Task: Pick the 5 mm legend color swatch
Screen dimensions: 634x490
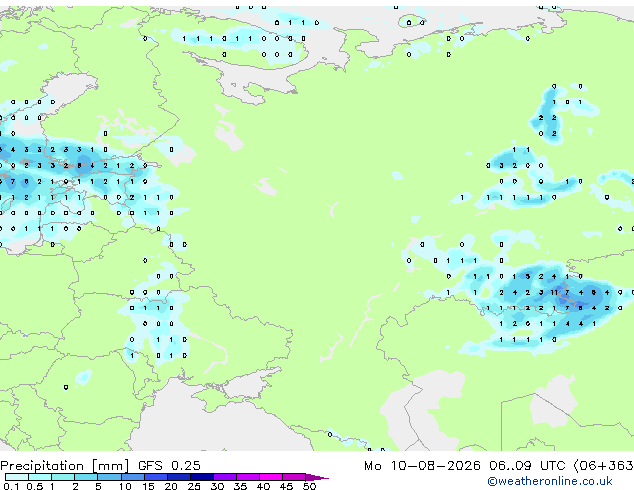Action: pos(109,477)
